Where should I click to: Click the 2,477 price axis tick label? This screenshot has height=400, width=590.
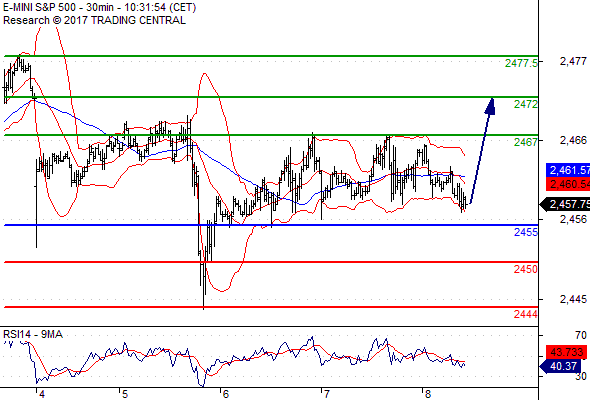(x=573, y=61)
